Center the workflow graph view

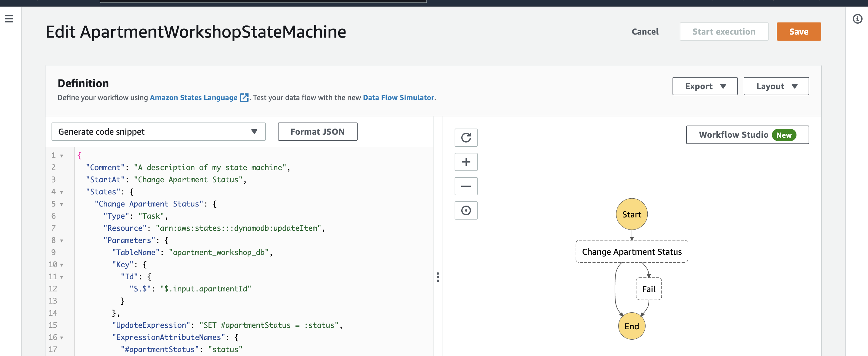click(466, 210)
